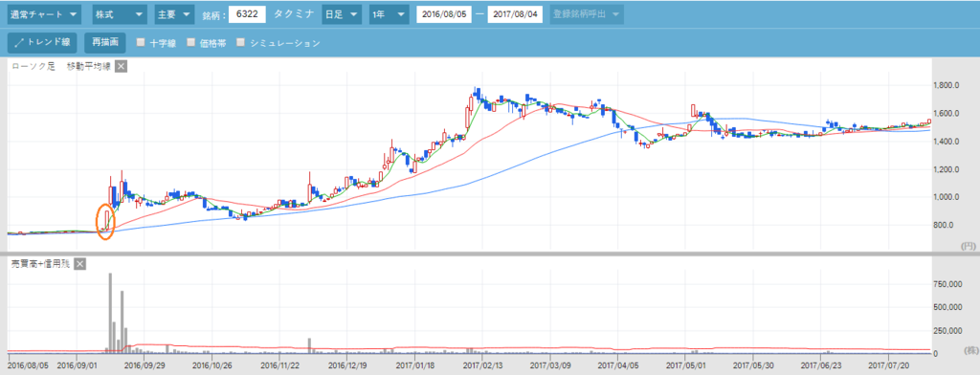Viewport: 980px width, 375px height.
Task: Click the 再描画 redraw button
Action: coord(105,42)
